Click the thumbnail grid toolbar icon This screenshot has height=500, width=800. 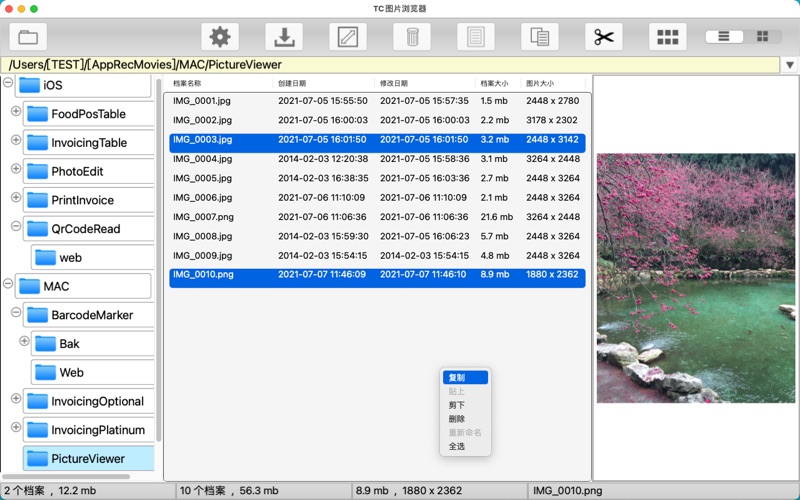(x=668, y=37)
